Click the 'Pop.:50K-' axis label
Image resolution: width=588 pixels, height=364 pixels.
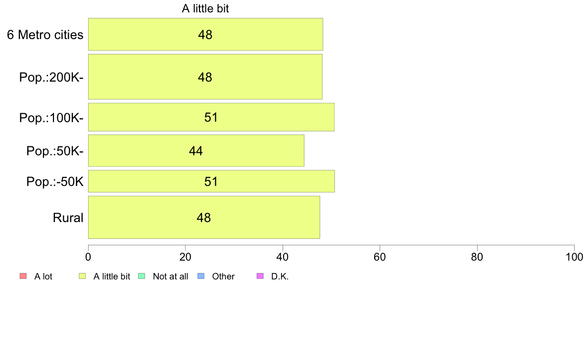click(x=55, y=151)
